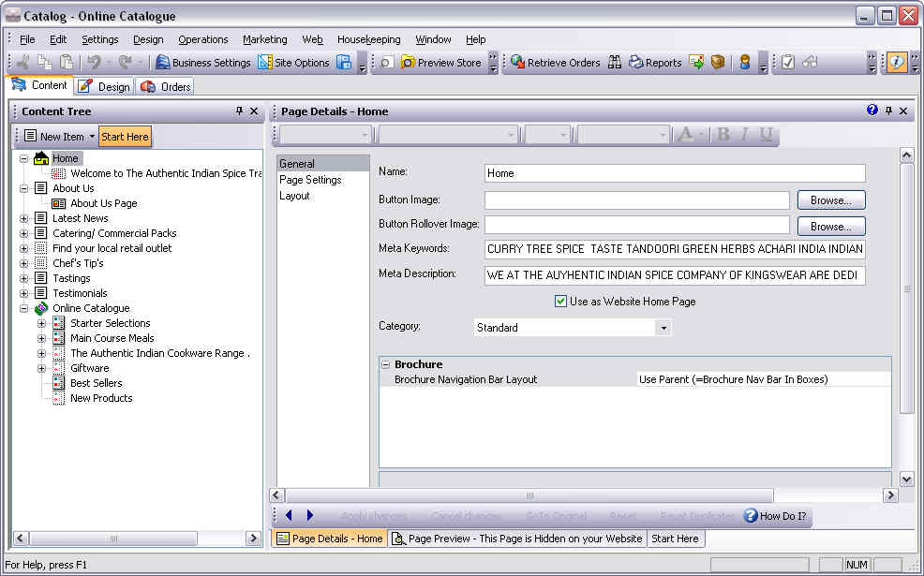924x576 pixels.
Task: Collapse the Online Catalogue tree node
Action: (x=24, y=308)
